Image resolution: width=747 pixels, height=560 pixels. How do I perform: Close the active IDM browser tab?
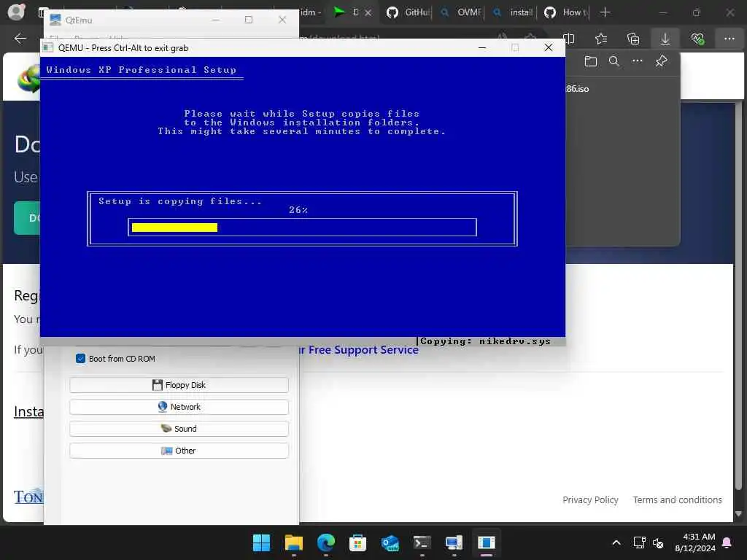pos(368,13)
